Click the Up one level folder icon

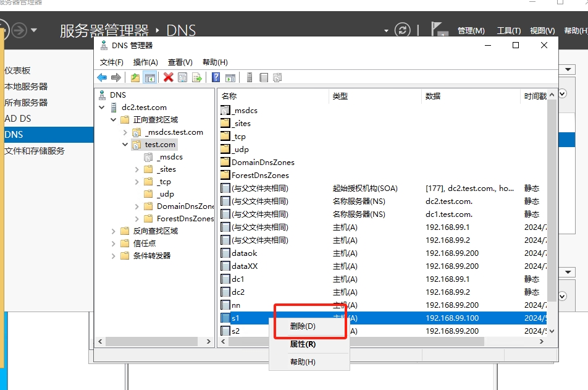[135, 78]
